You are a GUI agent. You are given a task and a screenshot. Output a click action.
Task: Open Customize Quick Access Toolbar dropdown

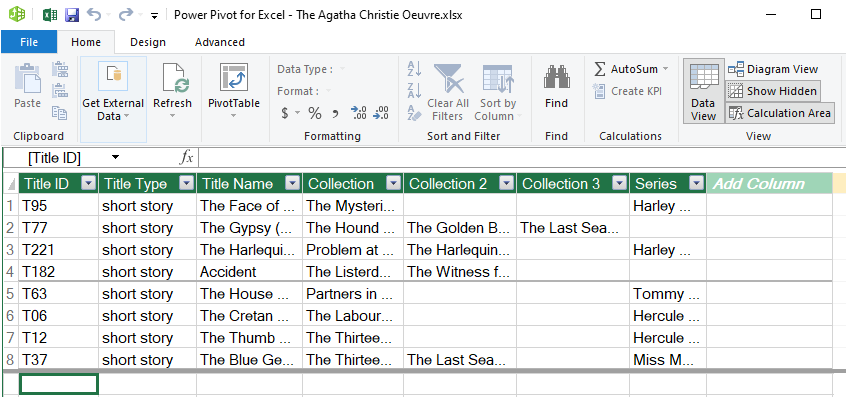pos(154,16)
